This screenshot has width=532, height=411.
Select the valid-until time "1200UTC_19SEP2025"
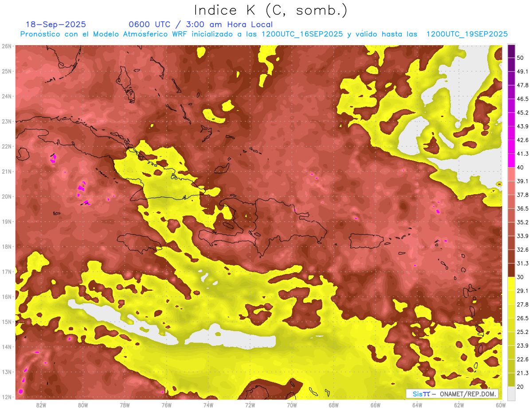coord(466,34)
